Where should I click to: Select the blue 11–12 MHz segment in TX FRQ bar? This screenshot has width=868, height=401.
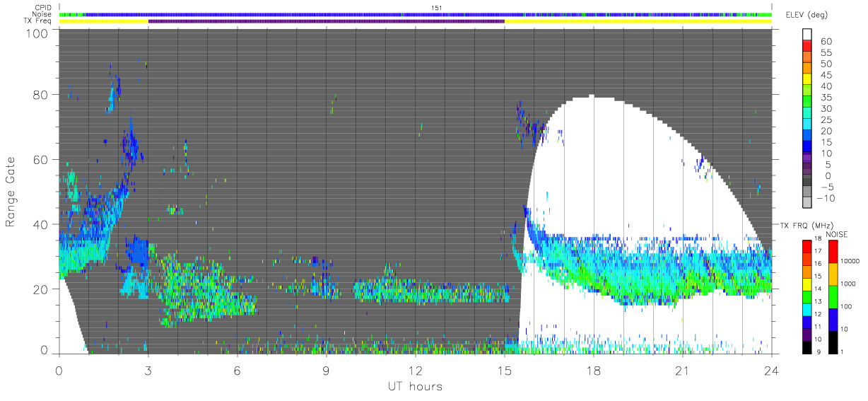pos(807,322)
